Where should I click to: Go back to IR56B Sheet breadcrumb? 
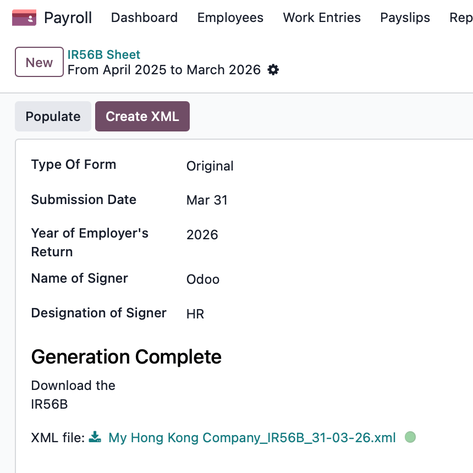coord(104,54)
